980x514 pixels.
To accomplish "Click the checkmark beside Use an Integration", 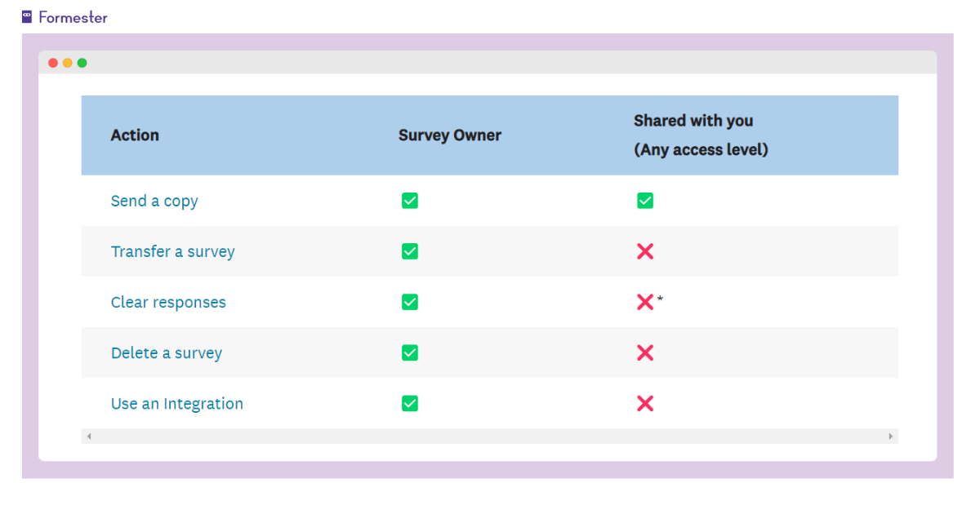I will pyautogui.click(x=409, y=403).
